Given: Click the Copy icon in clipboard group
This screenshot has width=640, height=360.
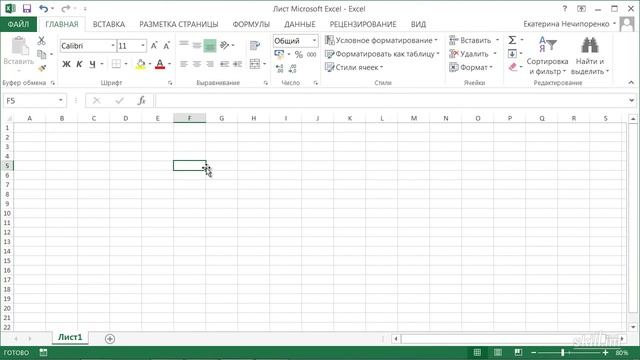Looking at the screenshot, I should click(42, 54).
